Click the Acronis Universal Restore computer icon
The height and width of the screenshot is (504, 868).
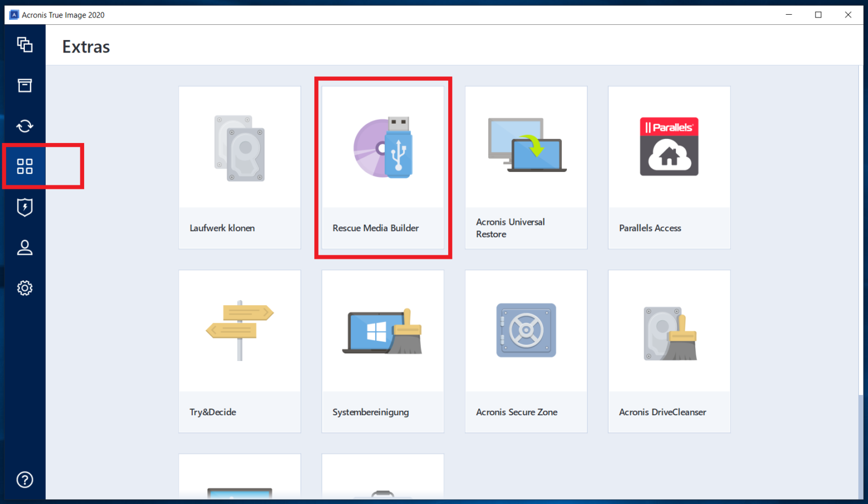(527, 145)
